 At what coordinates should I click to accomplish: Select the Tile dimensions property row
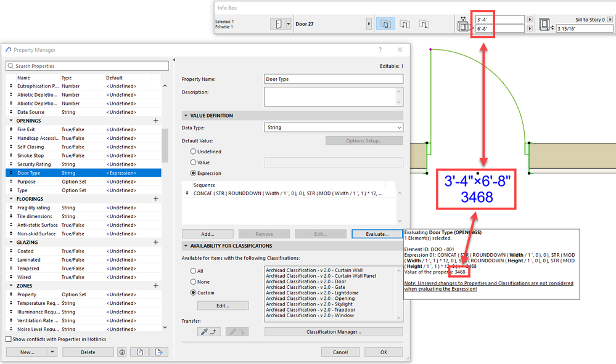tap(83, 217)
